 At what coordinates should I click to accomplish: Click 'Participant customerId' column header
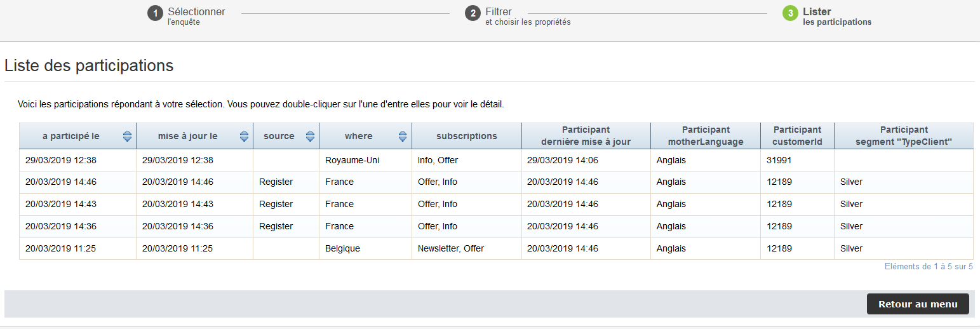(x=797, y=136)
